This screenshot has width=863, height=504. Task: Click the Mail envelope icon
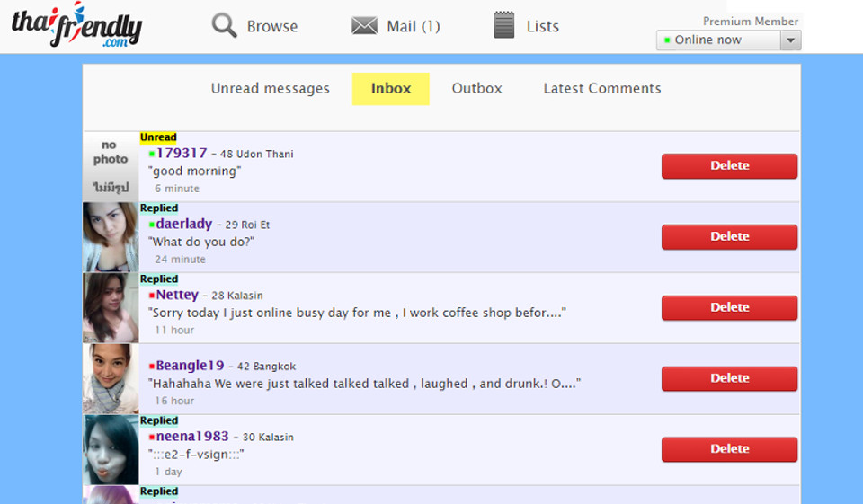tap(364, 26)
